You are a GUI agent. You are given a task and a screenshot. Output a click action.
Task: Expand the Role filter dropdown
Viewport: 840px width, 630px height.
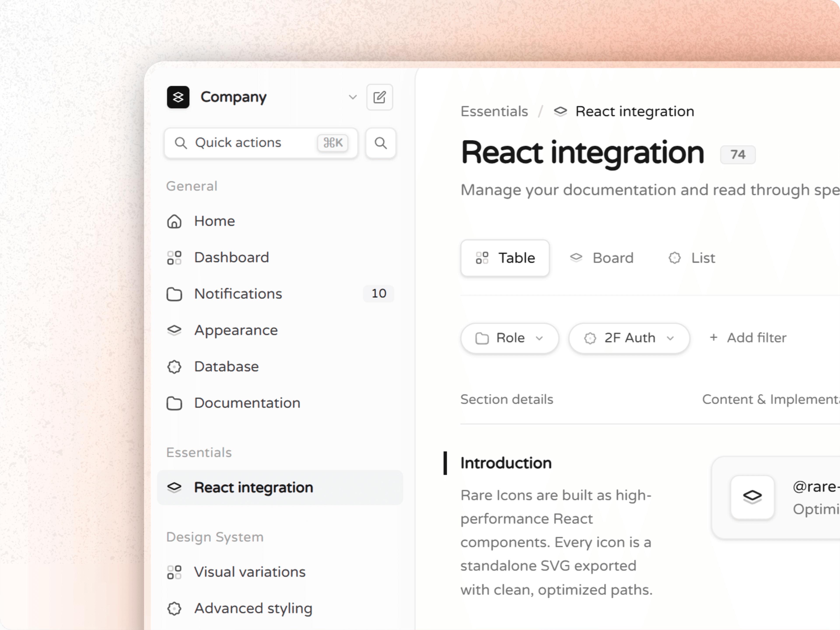510,338
